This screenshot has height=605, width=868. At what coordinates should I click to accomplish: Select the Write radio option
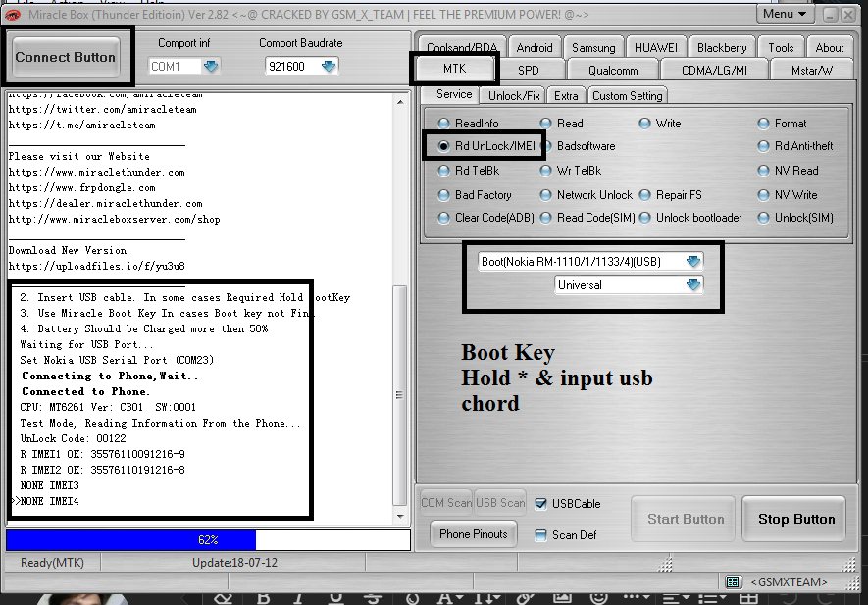coord(644,124)
